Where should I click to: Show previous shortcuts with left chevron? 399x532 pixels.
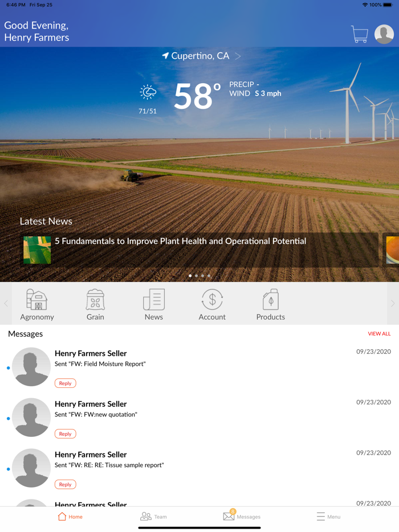point(6,304)
